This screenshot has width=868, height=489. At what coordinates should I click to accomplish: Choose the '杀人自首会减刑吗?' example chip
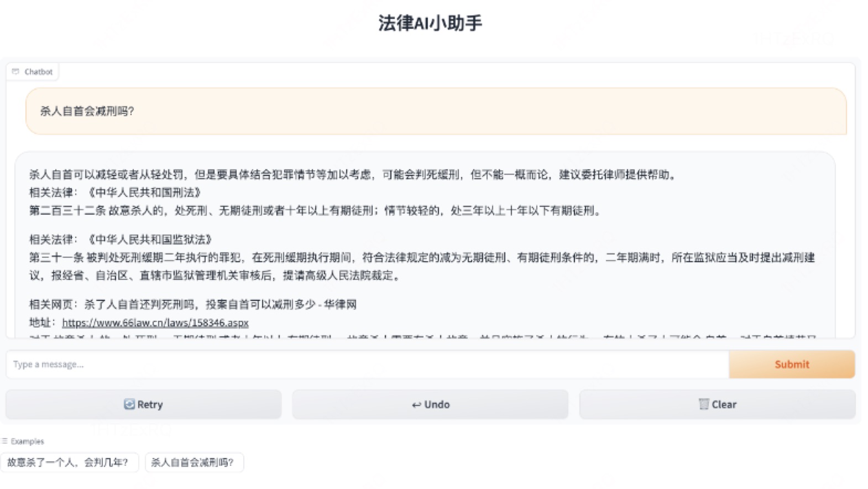[x=192, y=462]
